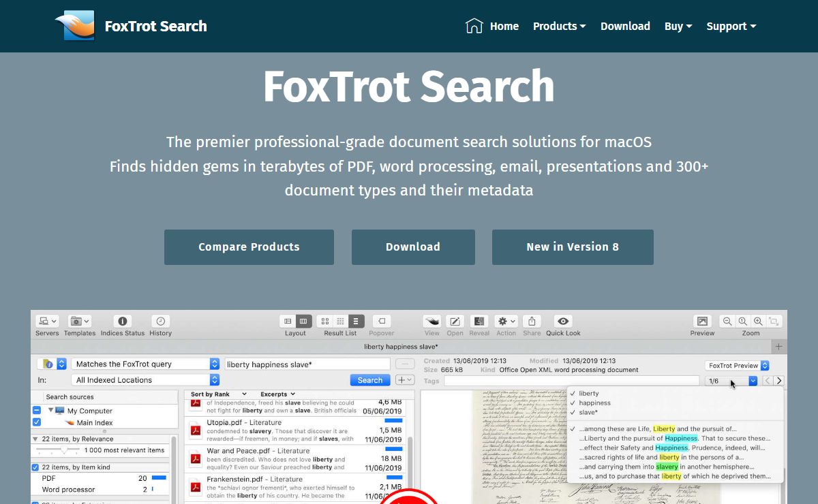Image resolution: width=818 pixels, height=504 pixels.
Task: Go to next occurrence arrow
Action: point(779,381)
